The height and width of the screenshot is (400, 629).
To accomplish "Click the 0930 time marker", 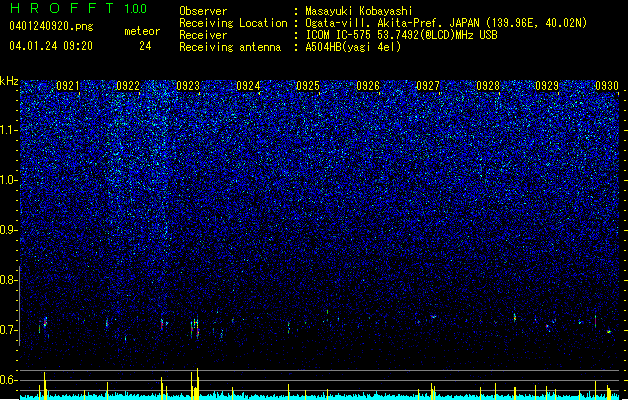I will [607, 85].
